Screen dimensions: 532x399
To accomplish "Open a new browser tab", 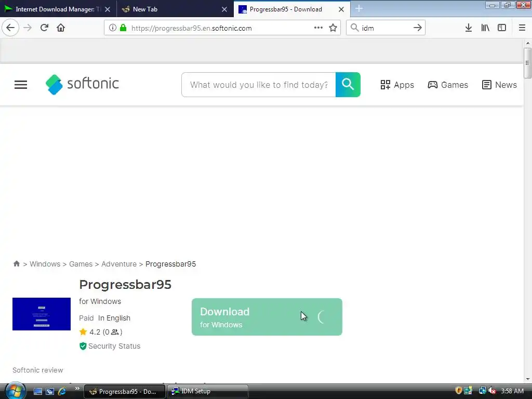I will [x=359, y=8].
